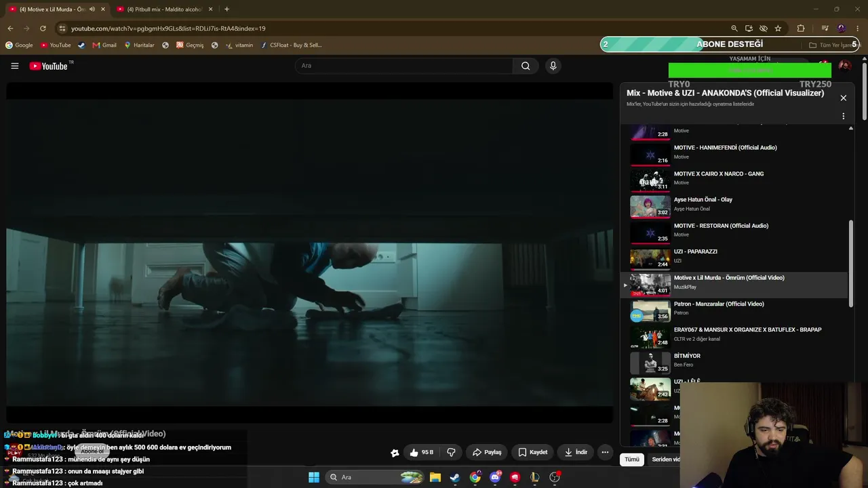Open the YouTube account avatar menu
This screenshot has height=488, width=868.
(x=844, y=66)
